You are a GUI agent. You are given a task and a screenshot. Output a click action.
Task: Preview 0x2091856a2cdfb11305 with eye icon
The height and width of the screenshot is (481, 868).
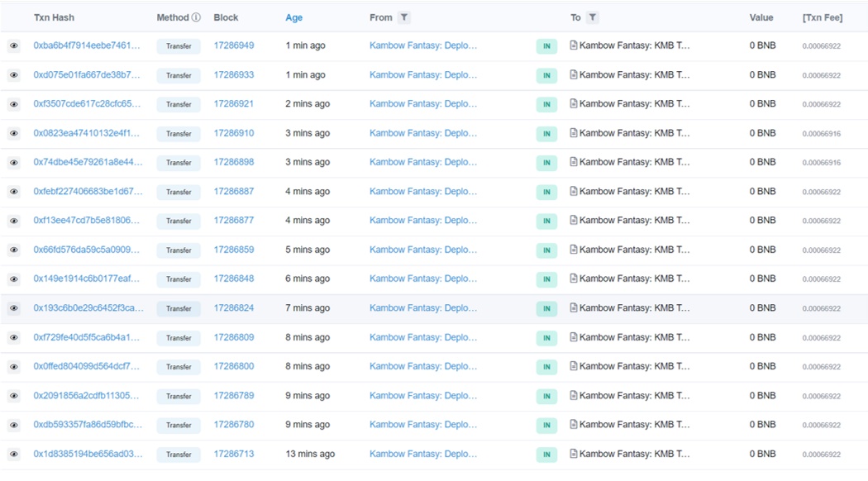(x=14, y=396)
